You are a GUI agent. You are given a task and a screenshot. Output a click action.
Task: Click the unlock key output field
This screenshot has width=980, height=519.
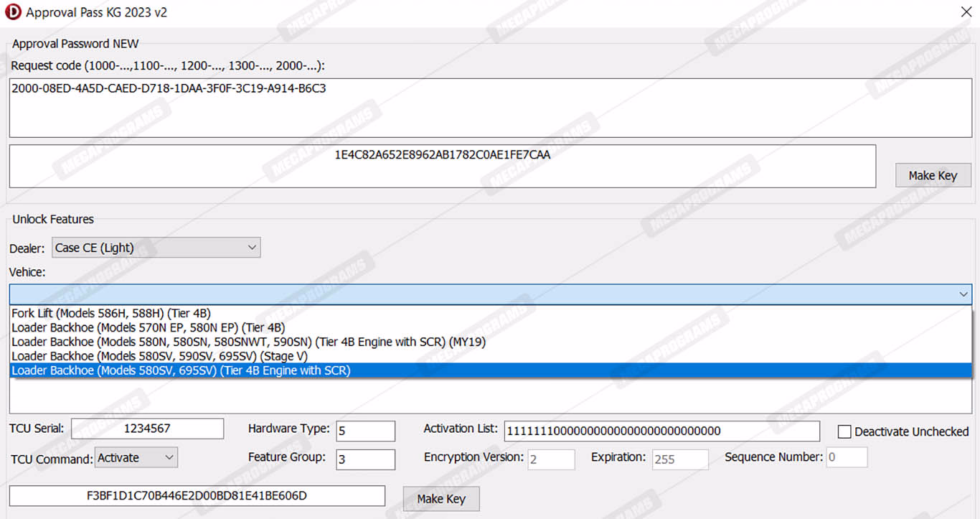click(197, 496)
